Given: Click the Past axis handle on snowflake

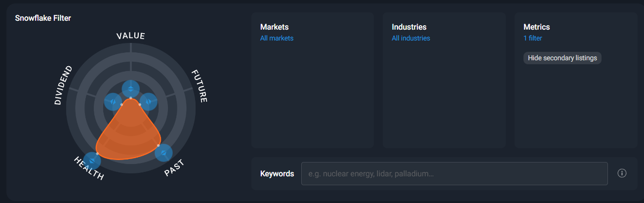Looking at the screenshot, I should pyautogui.click(x=163, y=153).
